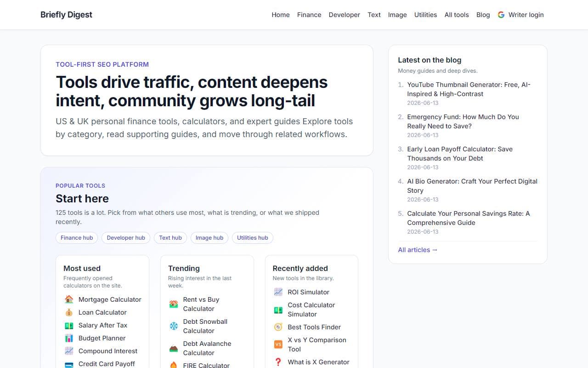Click the Debt Snowball snowflake icon
The width and height of the screenshot is (588, 368).
click(174, 326)
